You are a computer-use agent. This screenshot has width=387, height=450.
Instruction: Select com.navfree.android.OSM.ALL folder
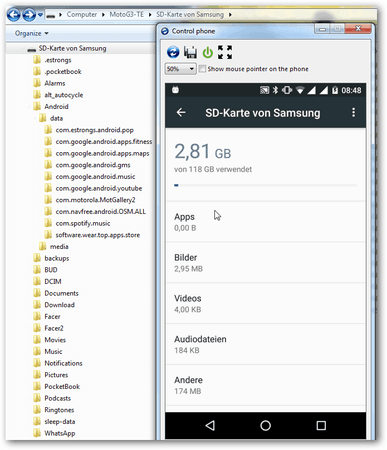100,212
